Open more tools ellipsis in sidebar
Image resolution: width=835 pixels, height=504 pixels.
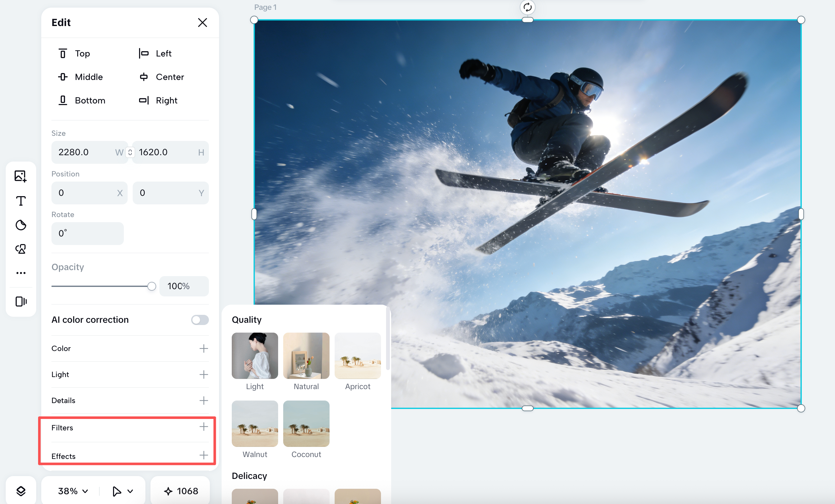21,273
